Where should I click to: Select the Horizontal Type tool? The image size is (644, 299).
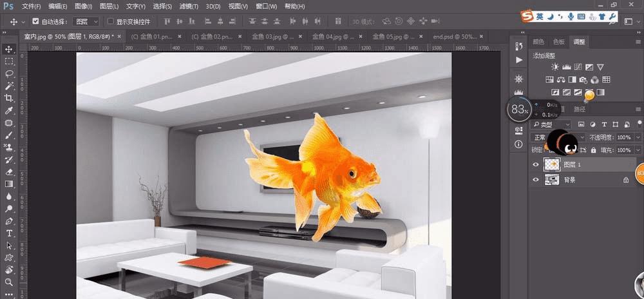tap(9, 233)
